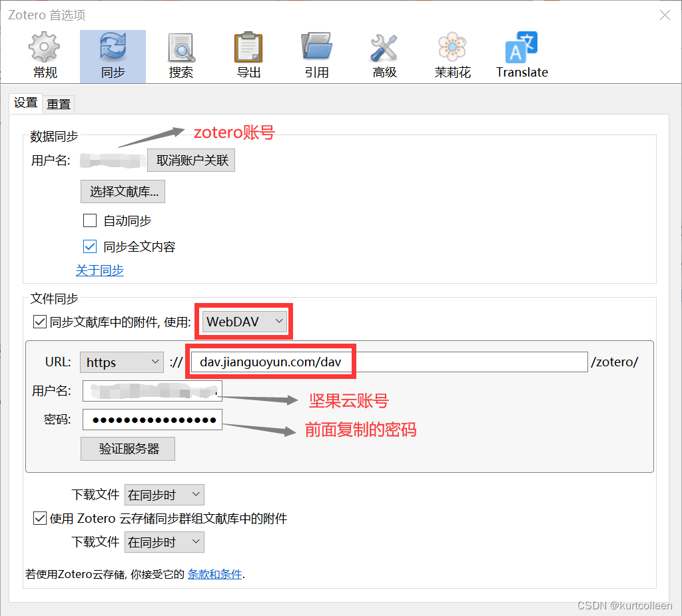The image size is (682, 616).
Task: Open the WebDAV file sync dropdown
Action: point(244,321)
